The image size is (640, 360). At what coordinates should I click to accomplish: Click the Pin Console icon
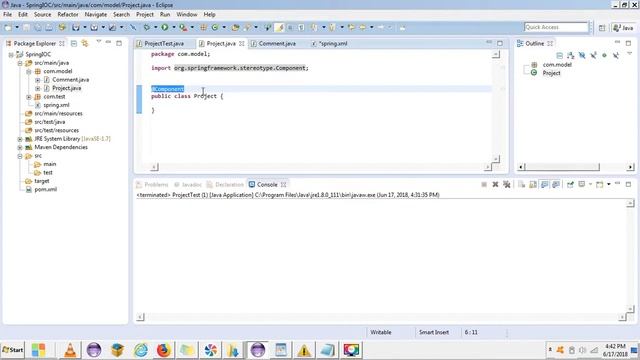pos(570,184)
